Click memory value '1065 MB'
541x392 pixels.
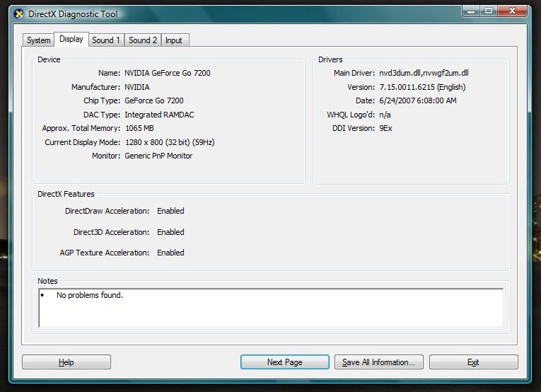coord(139,128)
